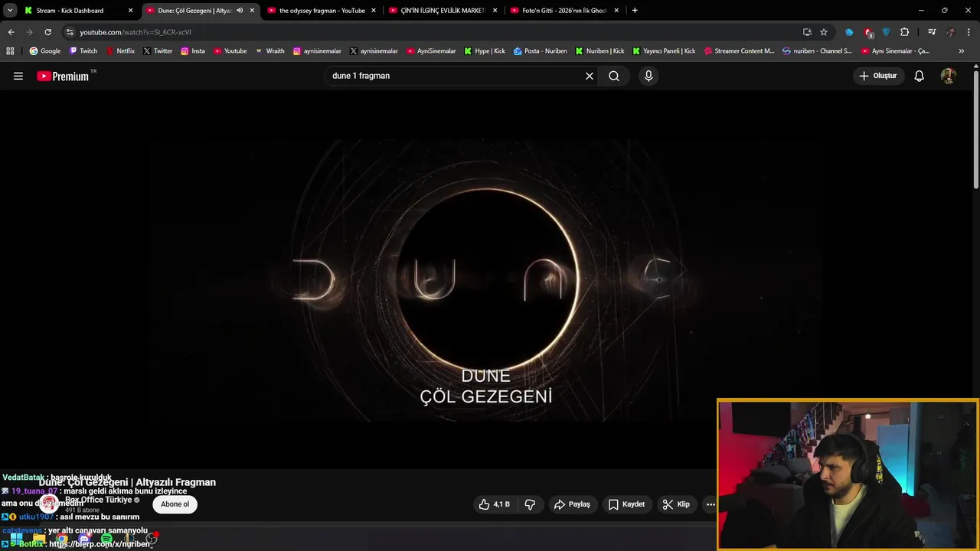
Task: Like the Dune trailer video
Action: click(x=494, y=504)
